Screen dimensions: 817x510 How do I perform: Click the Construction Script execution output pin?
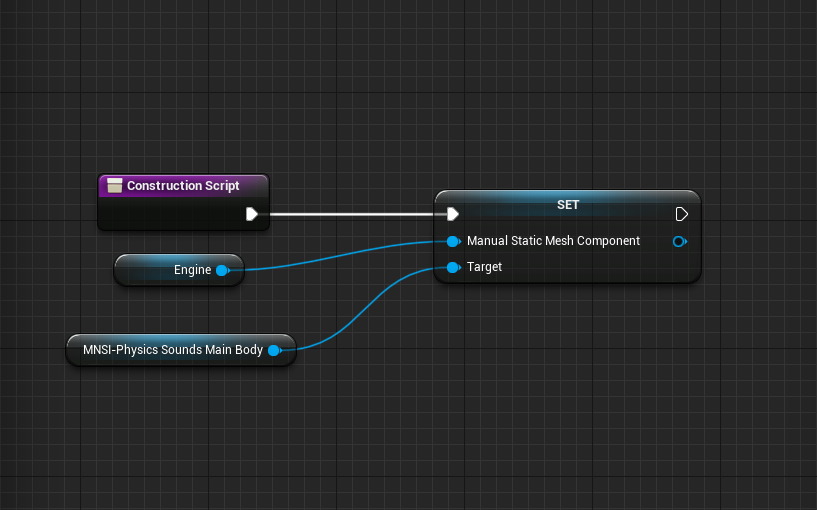(x=252, y=213)
